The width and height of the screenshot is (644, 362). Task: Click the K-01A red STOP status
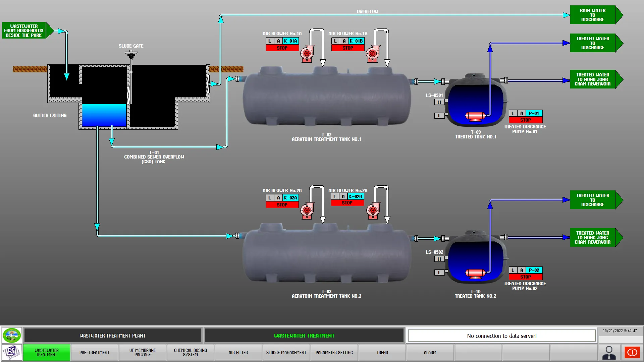point(282,48)
